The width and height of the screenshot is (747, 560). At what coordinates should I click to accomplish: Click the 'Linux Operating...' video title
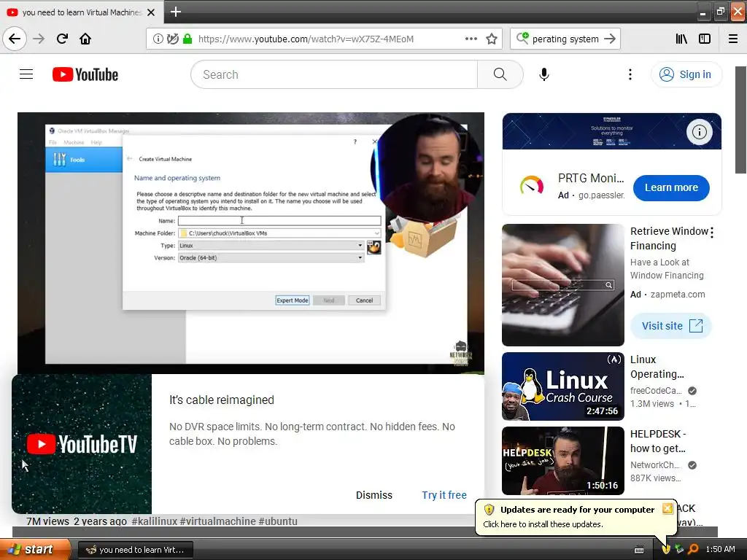pos(657,367)
